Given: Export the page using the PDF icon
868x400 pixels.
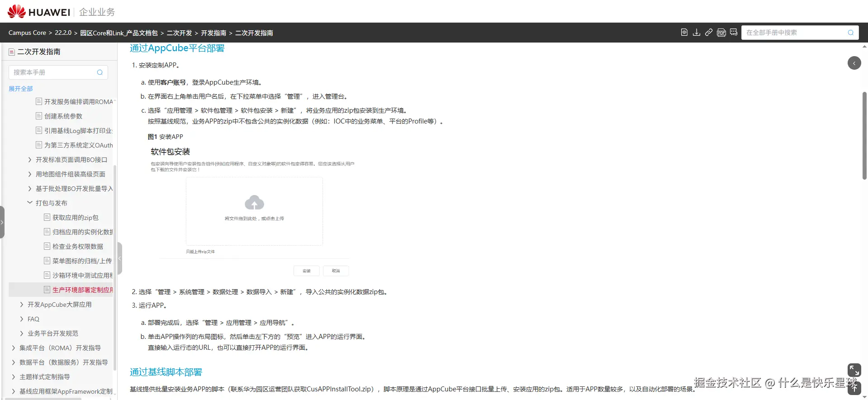Looking at the screenshot, I should click(x=721, y=32).
